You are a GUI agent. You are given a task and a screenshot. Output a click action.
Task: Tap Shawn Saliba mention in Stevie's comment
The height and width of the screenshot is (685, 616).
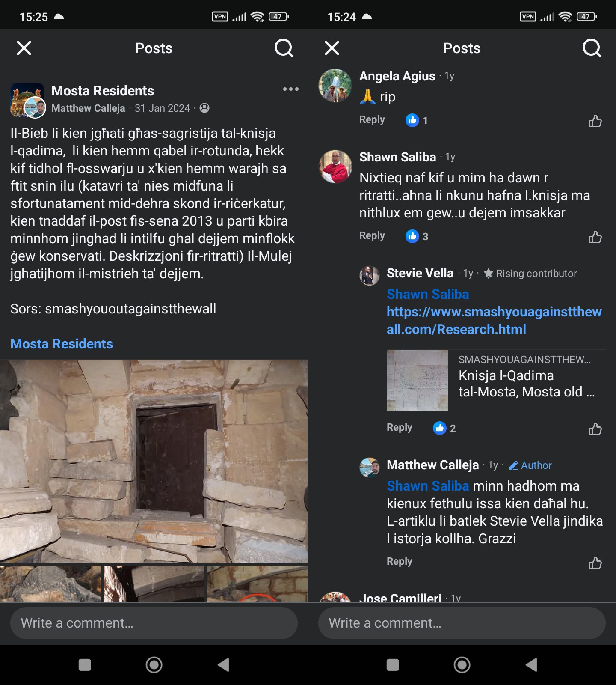click(428, 294)
